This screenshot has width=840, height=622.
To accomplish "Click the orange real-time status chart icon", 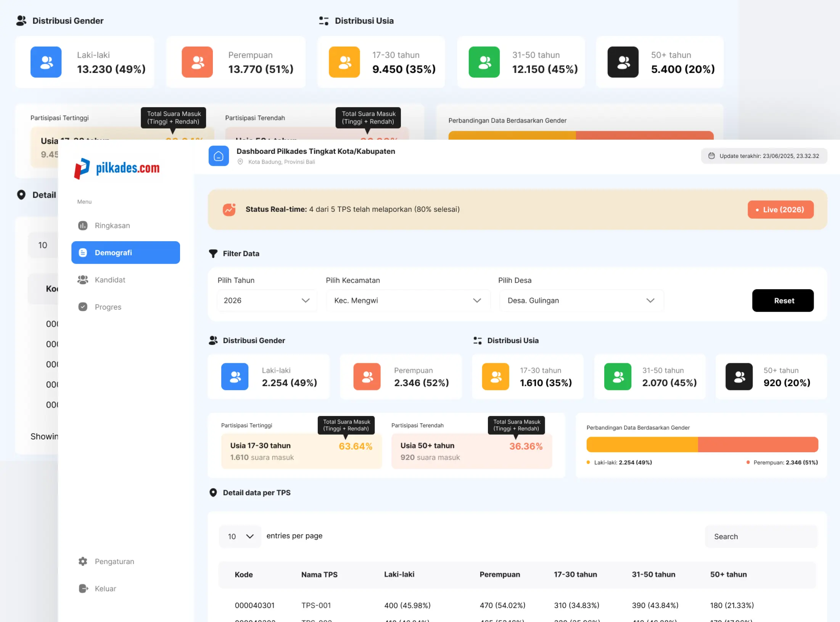I will point(229,209).
